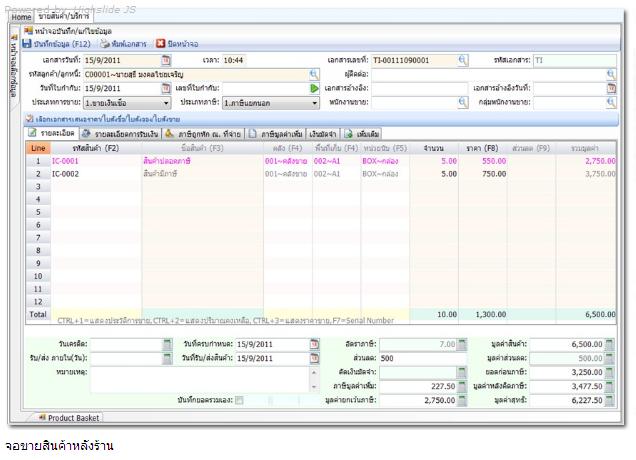
Task: Open calculator icon beside net total 6,227.50
Action: 609,400
